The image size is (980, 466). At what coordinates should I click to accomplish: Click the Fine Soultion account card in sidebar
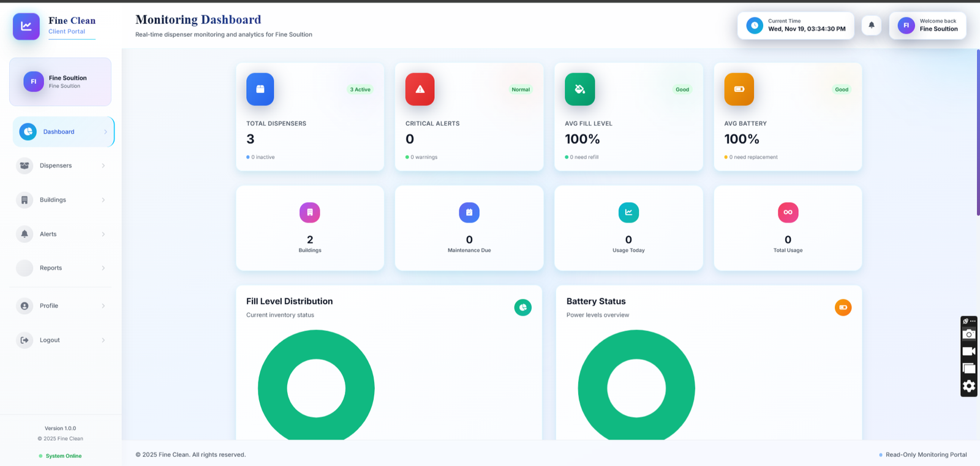click(x=60, y=82)
